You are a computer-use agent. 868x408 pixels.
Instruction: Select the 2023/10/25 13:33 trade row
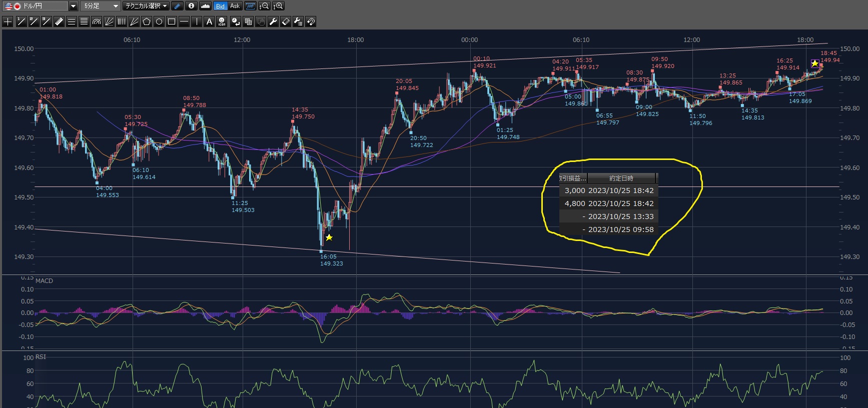pyautogui.click(x=607, y=216)
